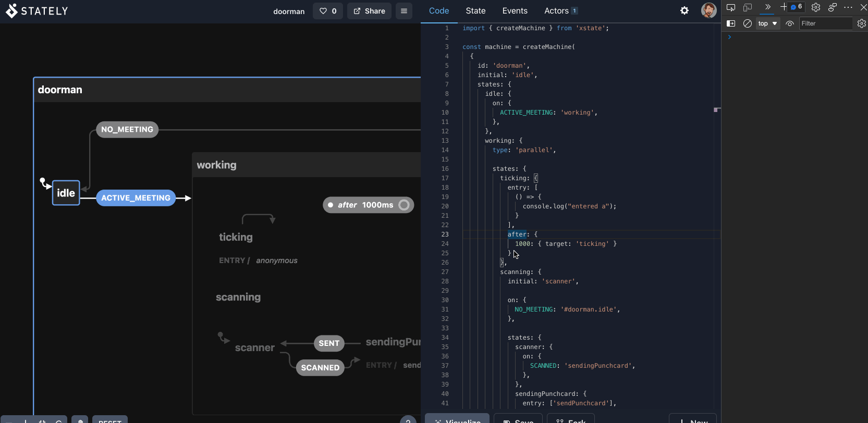Open the top context dropdown

[768, 23]
